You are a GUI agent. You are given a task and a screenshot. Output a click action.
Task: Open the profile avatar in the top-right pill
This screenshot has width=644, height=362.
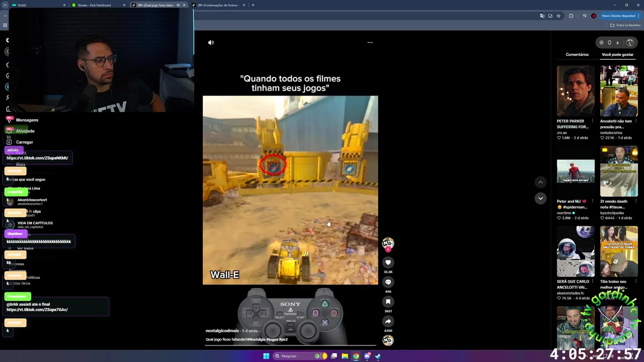pyautogui.click(x=629, y=43)
